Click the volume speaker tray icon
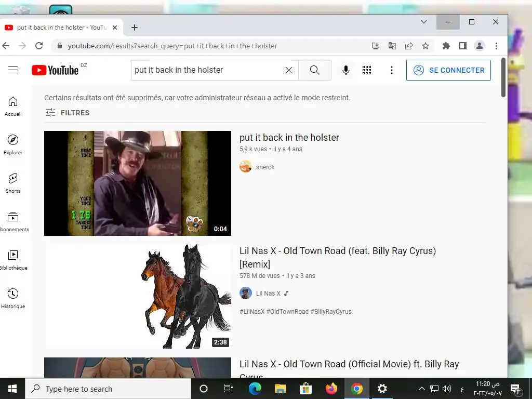This screenshot has height=399, width=532. point(447,389)
